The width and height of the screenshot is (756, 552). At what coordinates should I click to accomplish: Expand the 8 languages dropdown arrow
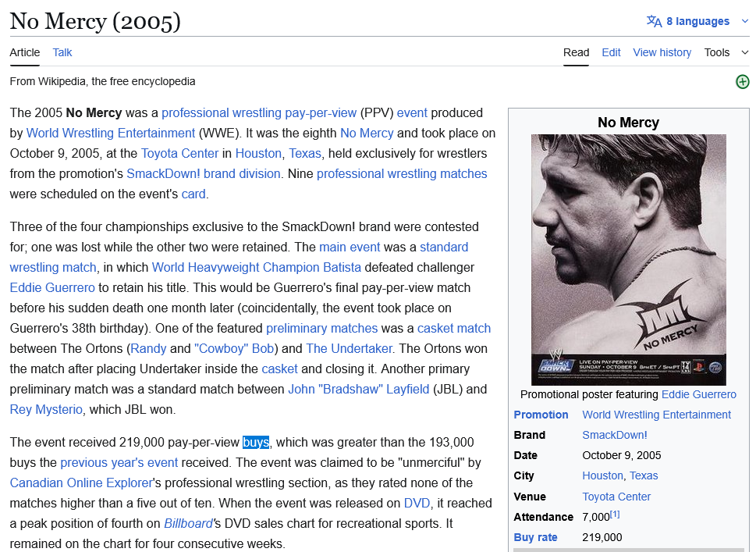click(x=745, y=21)
